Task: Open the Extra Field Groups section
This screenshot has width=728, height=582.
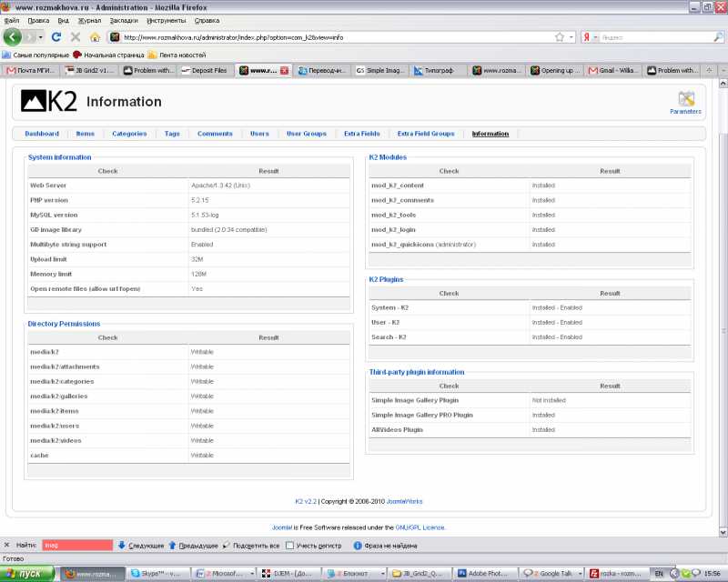Action: tap(426, 134)
